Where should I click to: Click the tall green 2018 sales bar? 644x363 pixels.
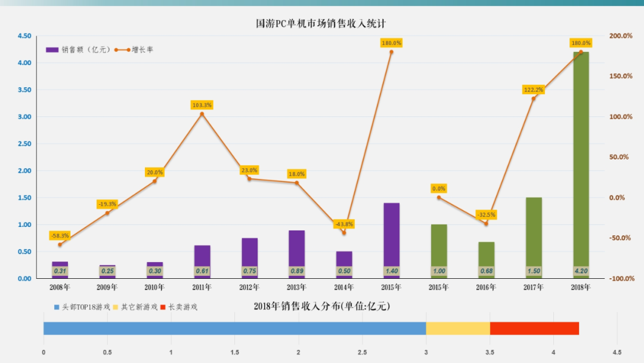(x=581, y=165)
